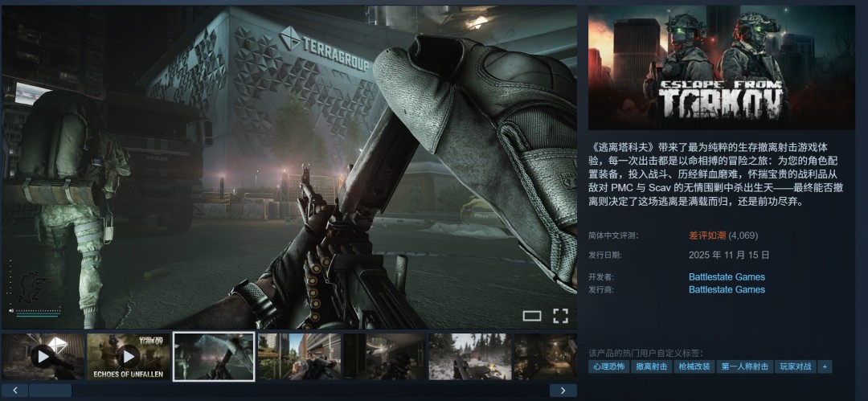
Task: Select the 撤离射击 tag
Action: [x=651, y=366]
